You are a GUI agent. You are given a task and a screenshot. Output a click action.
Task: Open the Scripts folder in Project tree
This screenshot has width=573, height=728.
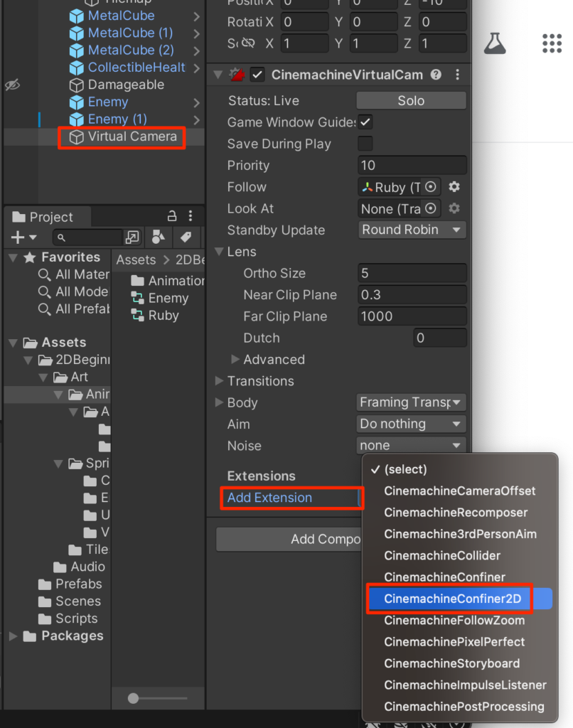(x=68, y=619)
